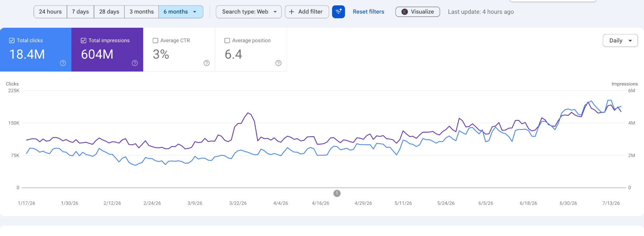The width and height of the screenshot is (644, 236).
Task: Open help icon on Total clicks card
Action: pyautogui.click(x=63, y=63)
